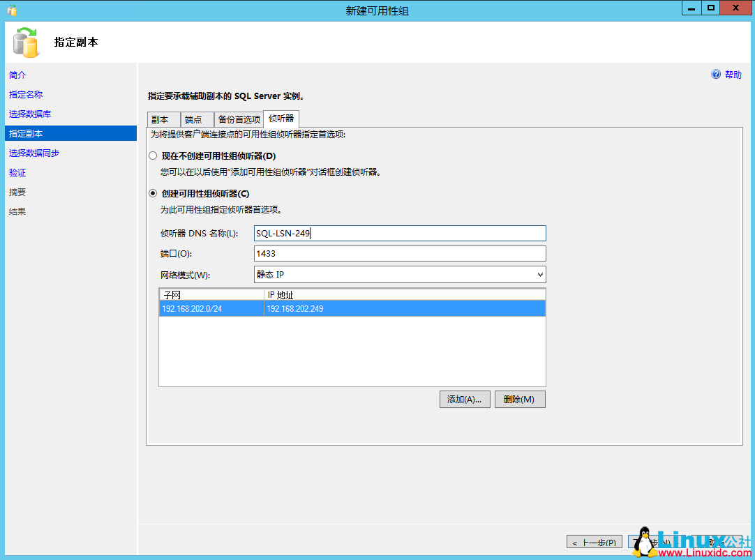The width and height of the screenshot is (755, 560).
Task: Click the availability group database icon in header
Action: (26, 41)
